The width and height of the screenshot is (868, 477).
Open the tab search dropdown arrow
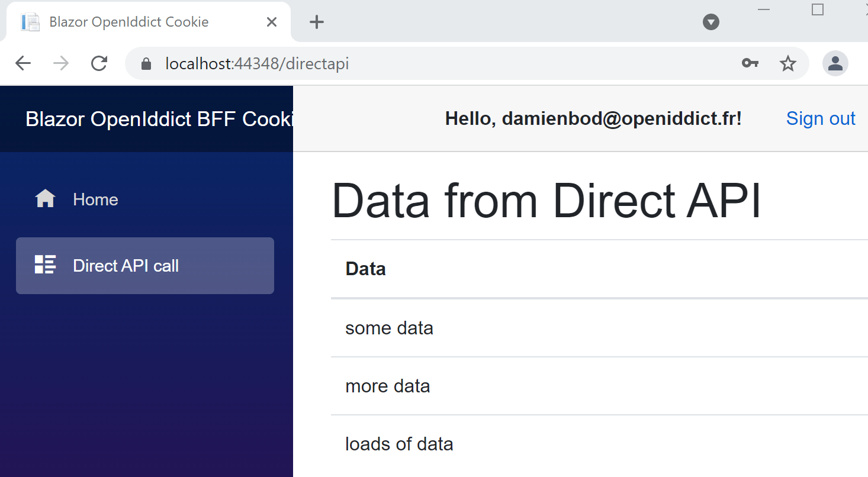(x=711, y=22)
